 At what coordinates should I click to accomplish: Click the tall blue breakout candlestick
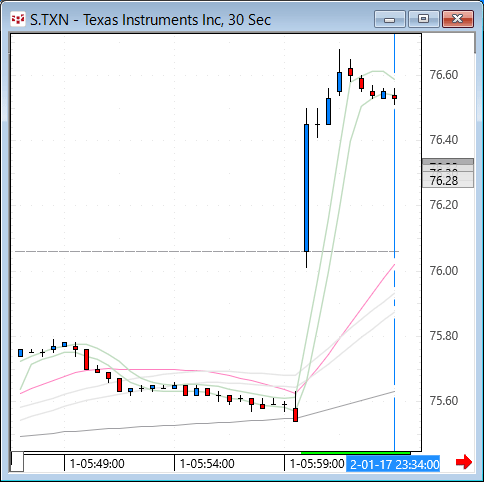[x=306, y=188]
